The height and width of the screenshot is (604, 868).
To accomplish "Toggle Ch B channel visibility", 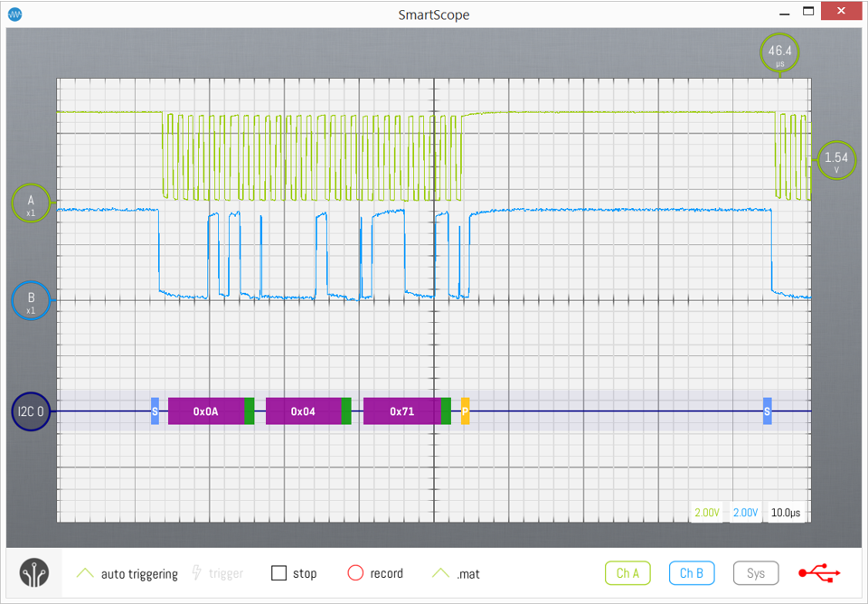I will click(x=692, y=573).
